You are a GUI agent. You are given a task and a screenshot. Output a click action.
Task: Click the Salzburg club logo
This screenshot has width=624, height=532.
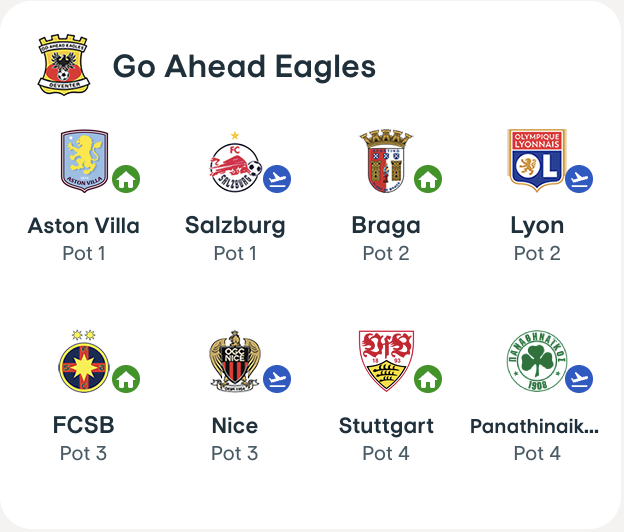(234, 161)
